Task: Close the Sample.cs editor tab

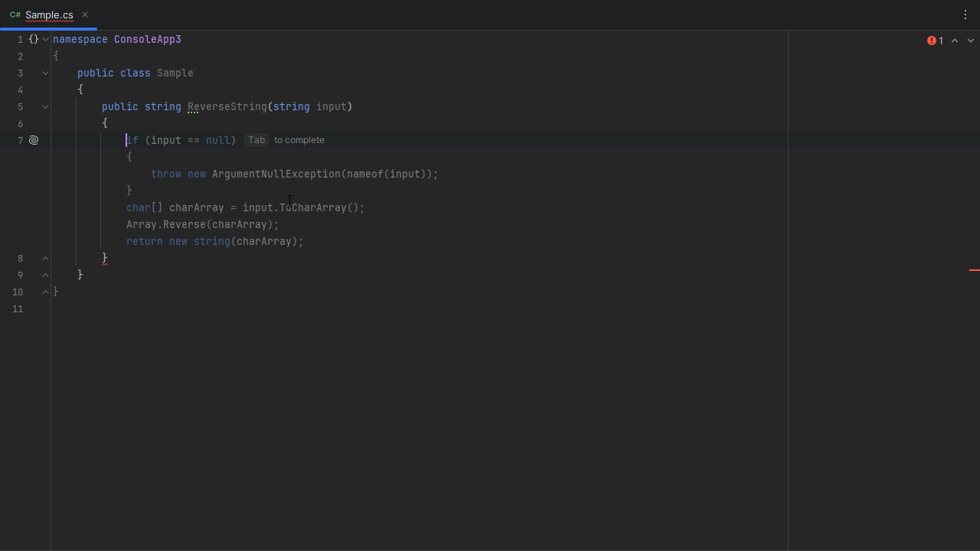Action: 85,15
